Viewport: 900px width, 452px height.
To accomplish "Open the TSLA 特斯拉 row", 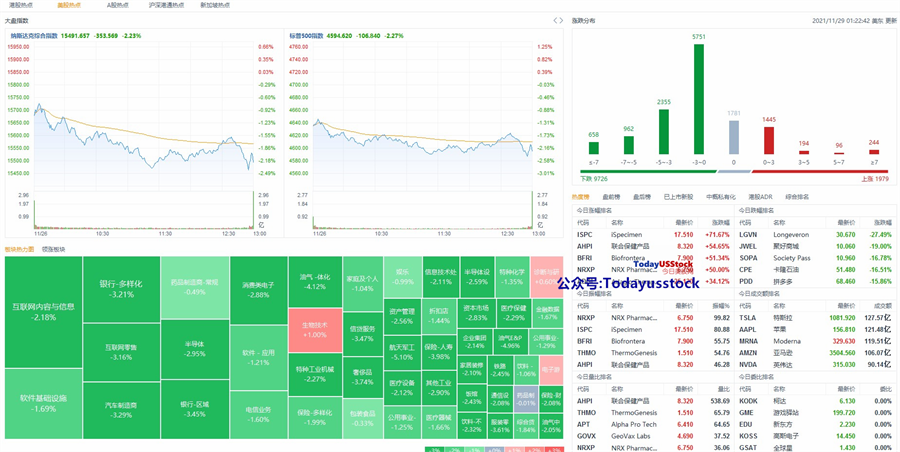I will (816, 318).
